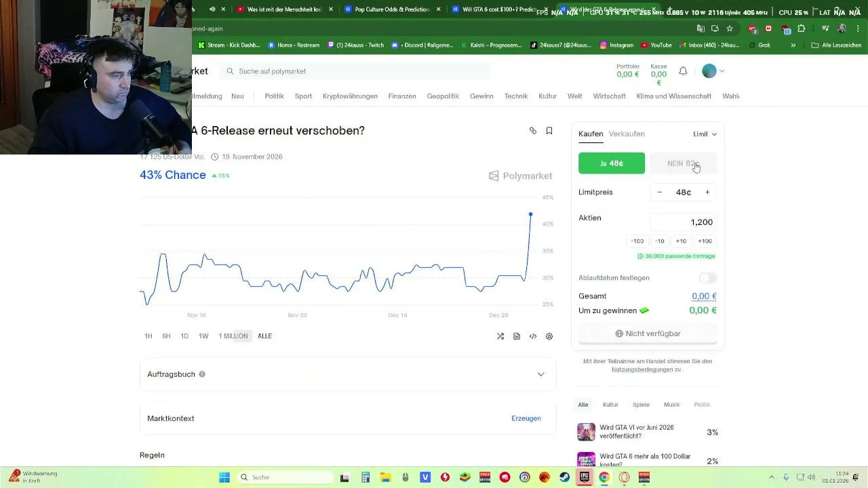
Task: Bookmark this GTA 6 market
Action: (x=549, y=131)
